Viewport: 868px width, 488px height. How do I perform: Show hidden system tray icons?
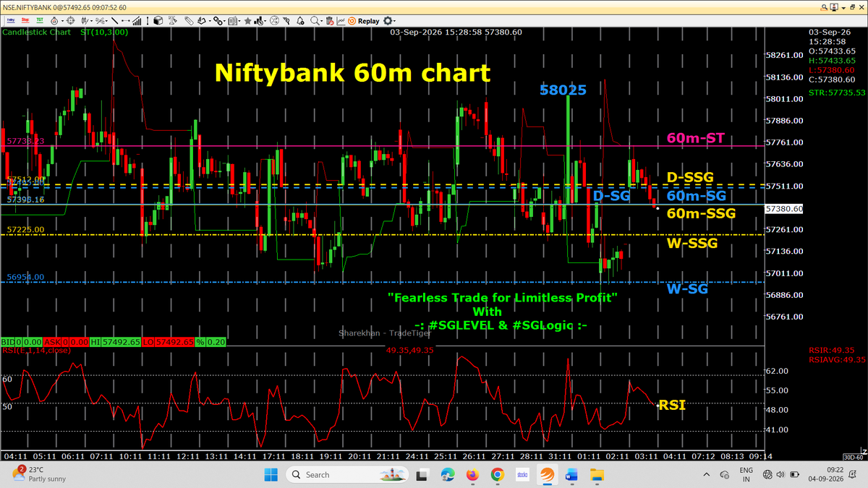[707, 474]
